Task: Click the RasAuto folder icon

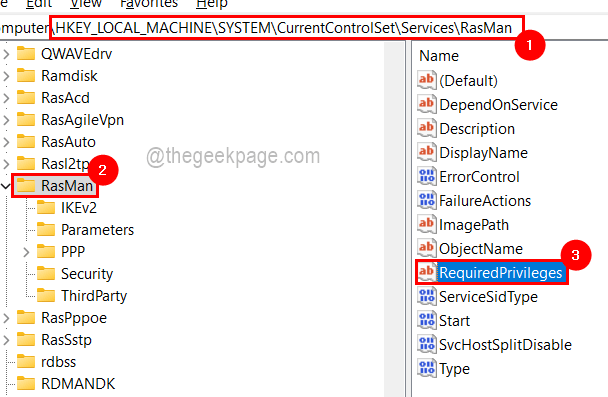Action: [26, 142]
